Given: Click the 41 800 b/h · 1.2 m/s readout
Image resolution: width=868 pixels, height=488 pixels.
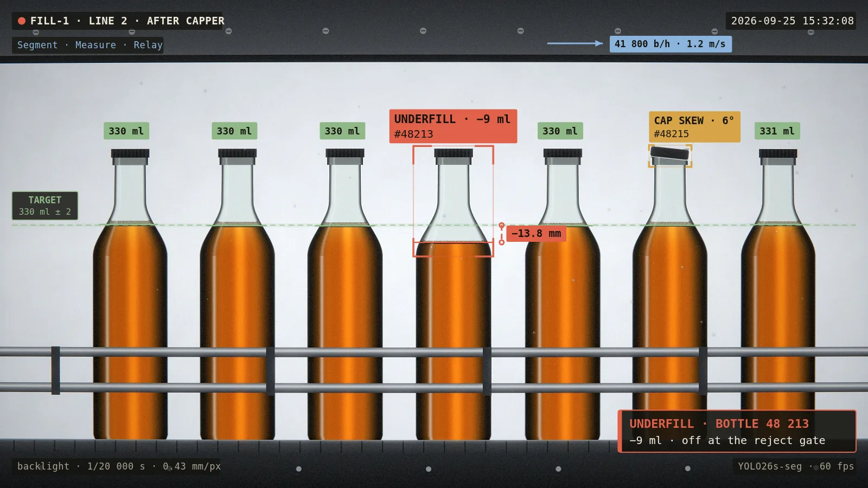Looking at the screenshot, I should tap(670, 44).
